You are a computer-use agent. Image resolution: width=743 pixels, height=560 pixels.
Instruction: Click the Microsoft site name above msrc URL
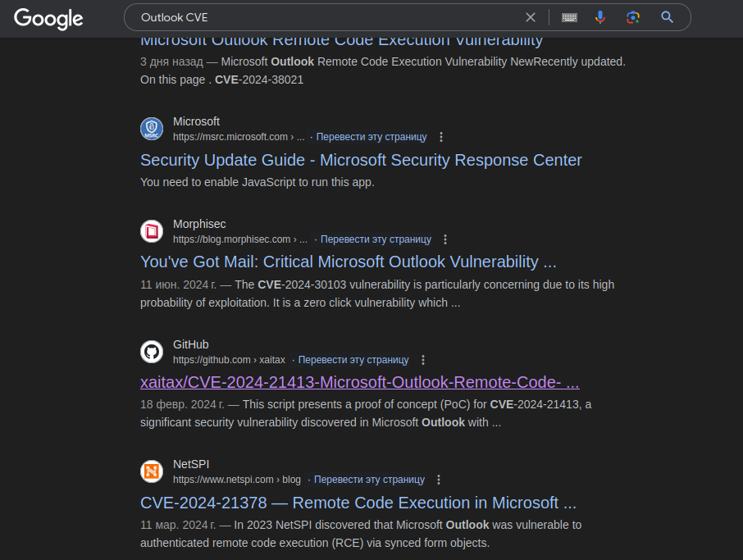[x=196, y=121]
